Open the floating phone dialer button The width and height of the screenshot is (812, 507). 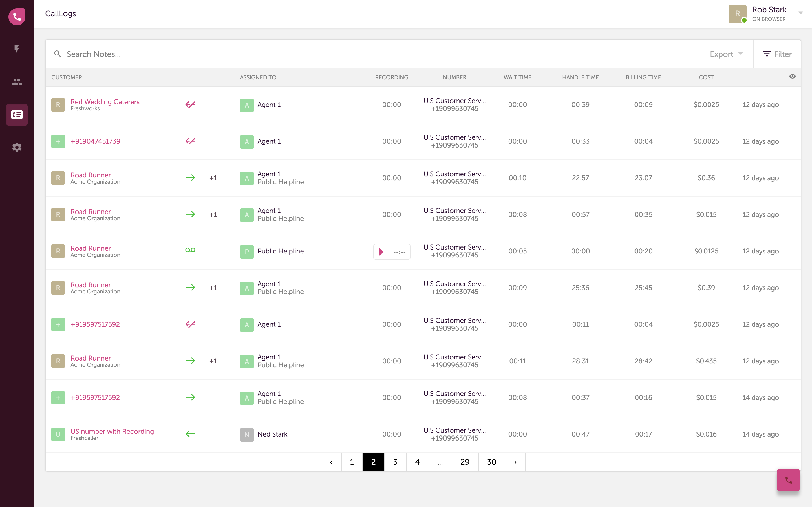[x=788, y=479]
